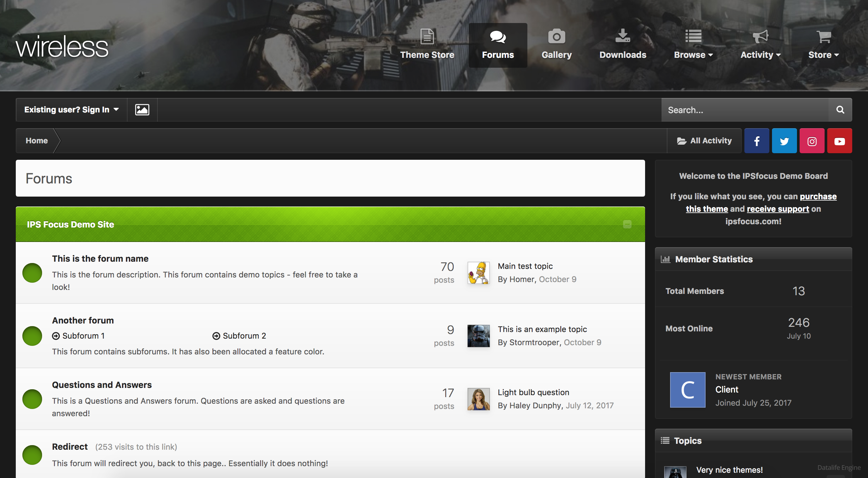868x478 pixels.
Task: Follow the 'receive support' link
Action: point(778,209)
